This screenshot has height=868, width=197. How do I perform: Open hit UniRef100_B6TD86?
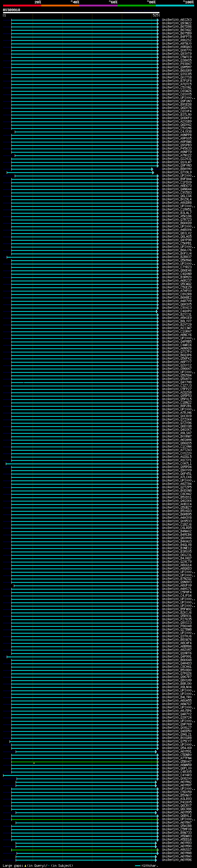tap(177, 26)
